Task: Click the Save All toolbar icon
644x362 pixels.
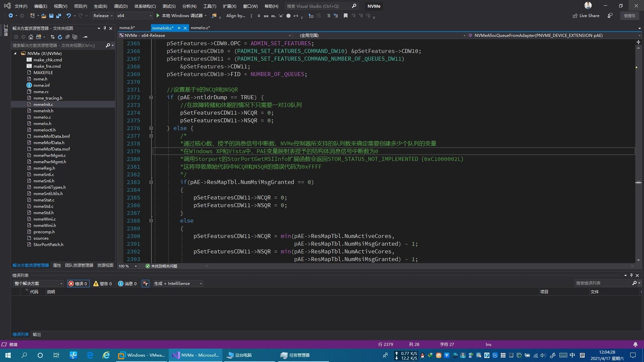Action: [x=59, y=16]
